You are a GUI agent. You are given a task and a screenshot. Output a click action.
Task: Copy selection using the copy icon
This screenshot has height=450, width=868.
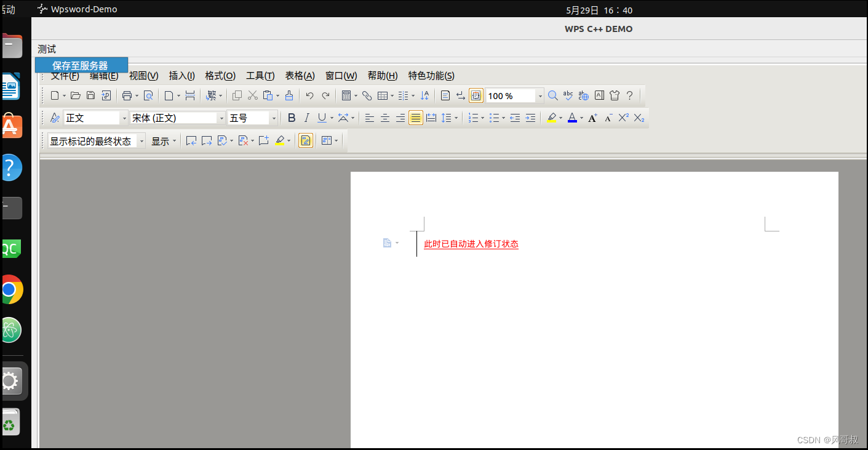pyautogui.click(x=237, y=95)
